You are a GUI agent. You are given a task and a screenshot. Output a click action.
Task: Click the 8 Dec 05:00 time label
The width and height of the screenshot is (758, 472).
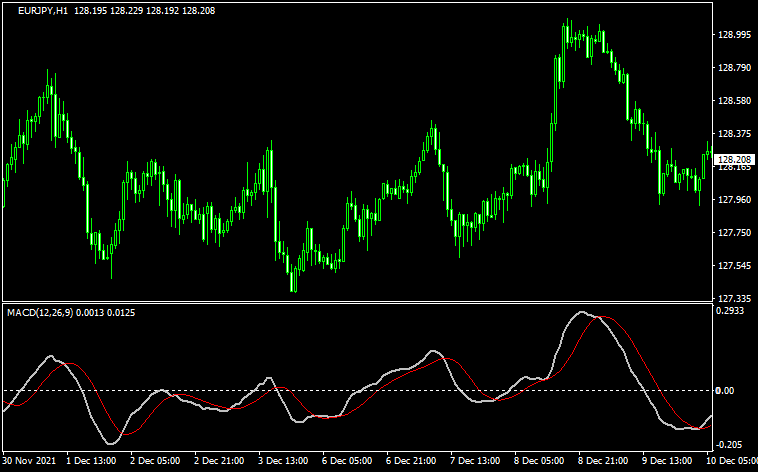pos(539,460)
